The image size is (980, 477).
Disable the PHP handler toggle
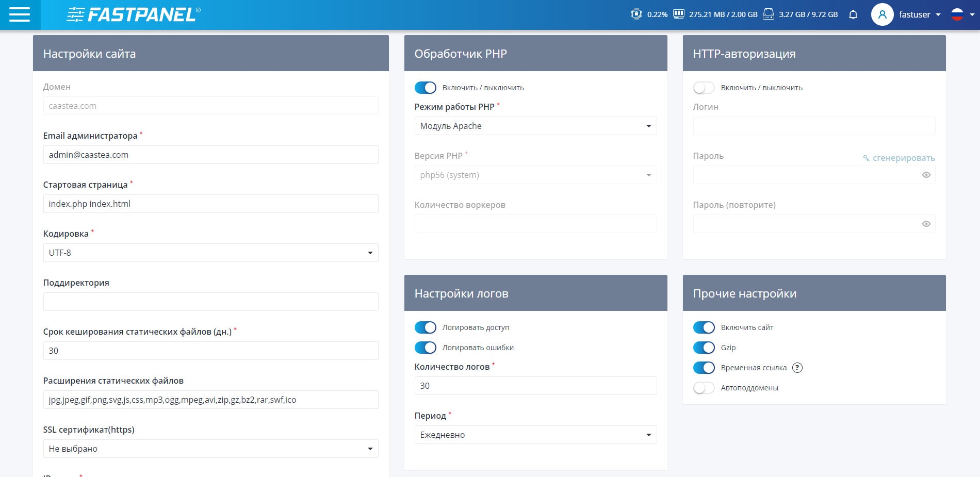pos(426,88)
